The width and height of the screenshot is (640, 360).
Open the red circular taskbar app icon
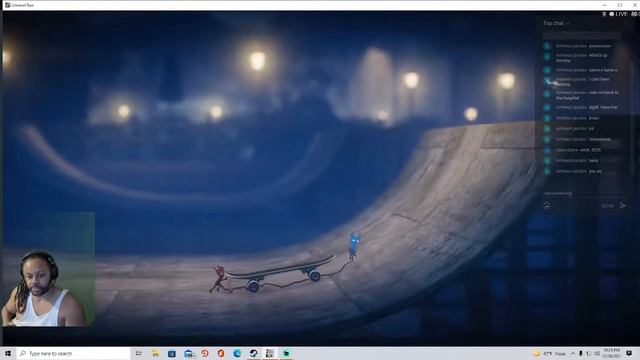[204, 353]
